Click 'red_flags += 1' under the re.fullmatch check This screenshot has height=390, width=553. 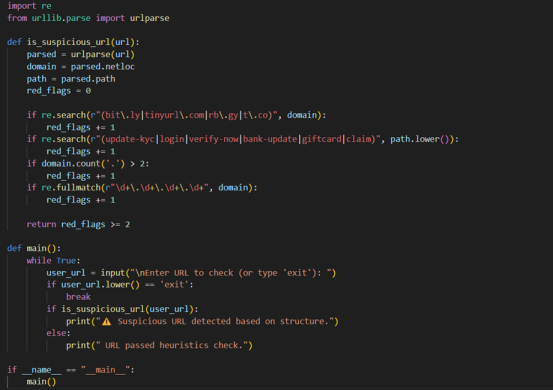pos(81,200)
